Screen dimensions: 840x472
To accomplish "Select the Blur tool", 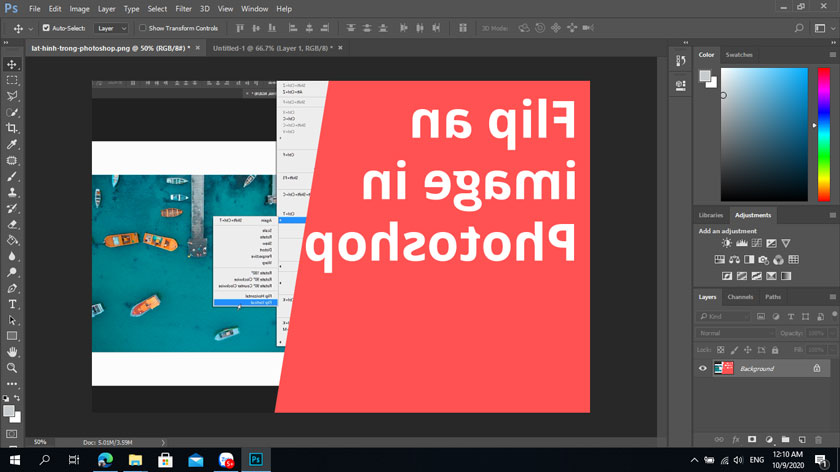I will (x=12, y=256).
